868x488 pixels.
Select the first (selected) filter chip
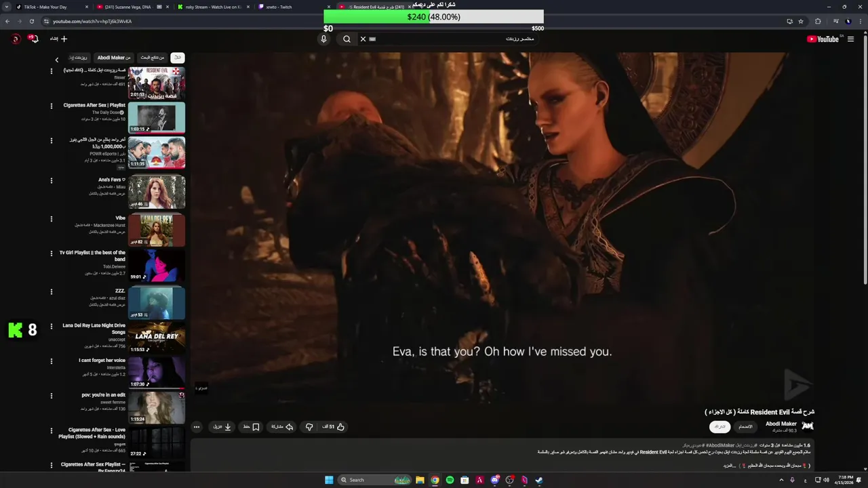[x=178, y=58]
